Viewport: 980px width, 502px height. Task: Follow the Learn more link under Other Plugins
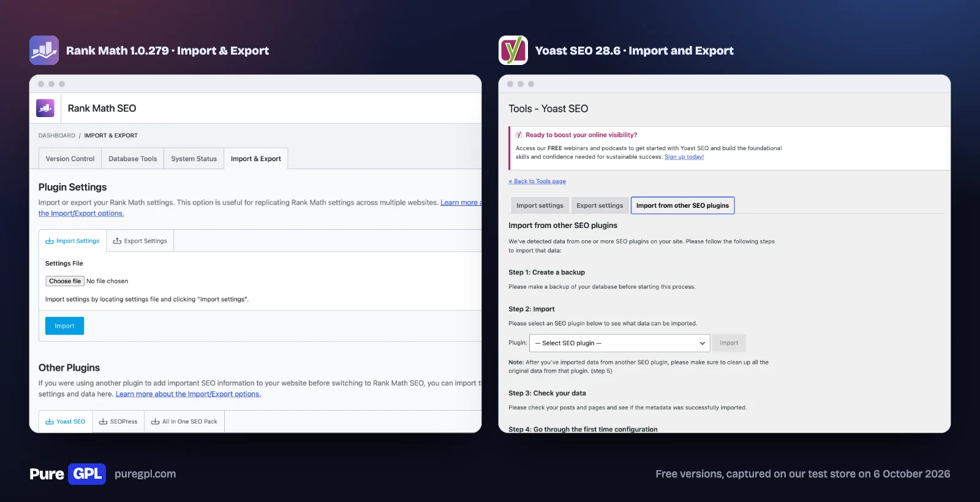(188, 394)
